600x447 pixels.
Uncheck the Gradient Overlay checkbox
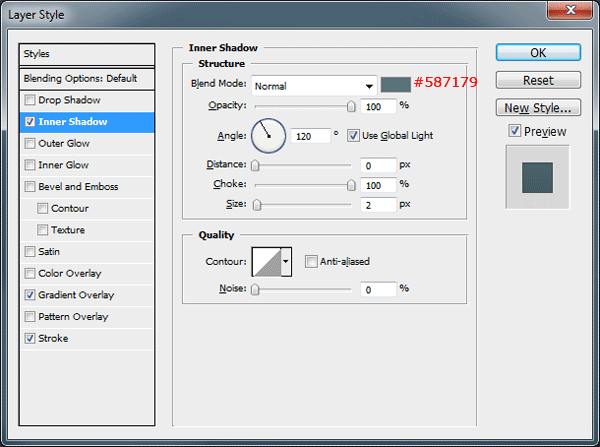[30, 295]
